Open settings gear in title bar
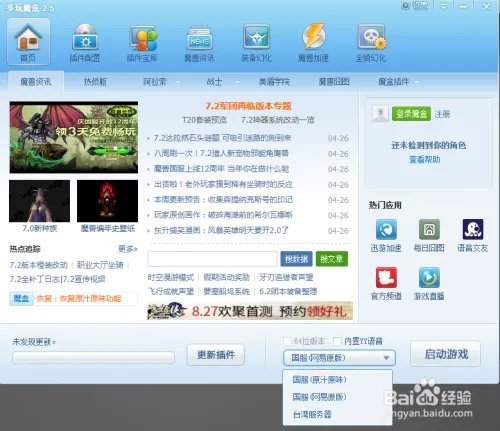Viewport: 500px width, 431px height. [x=406, y=6]
